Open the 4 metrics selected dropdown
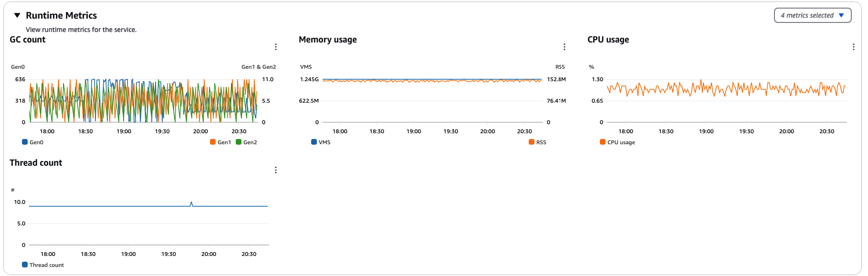The width and height of the screenshot is (868, 276). pos(812,15)
